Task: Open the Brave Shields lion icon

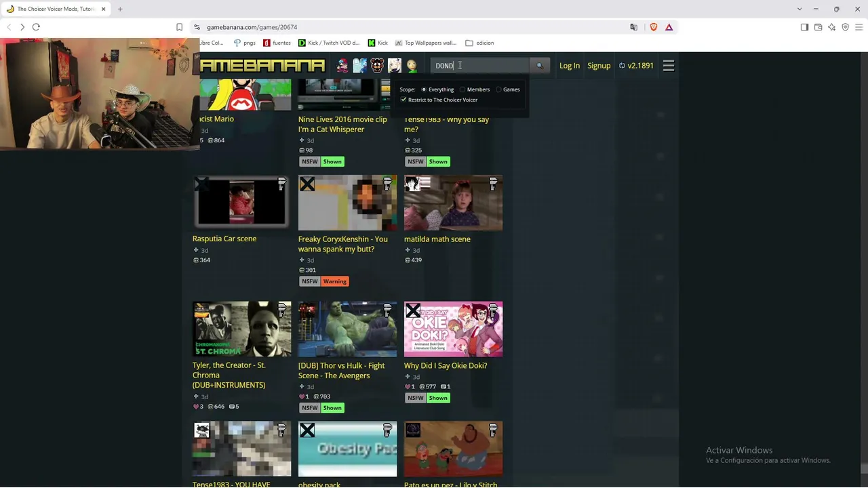Action: pyautogui.click(x=654, y=27)
